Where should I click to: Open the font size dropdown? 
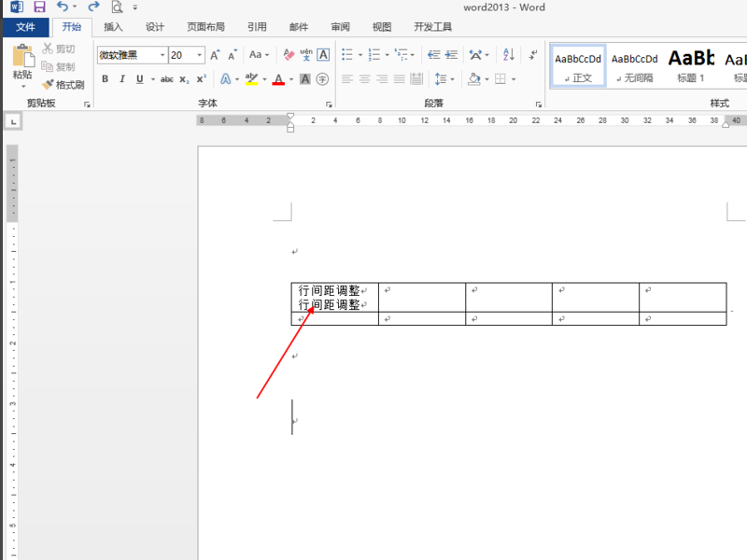pyautogui.click(x=200, y=55)
